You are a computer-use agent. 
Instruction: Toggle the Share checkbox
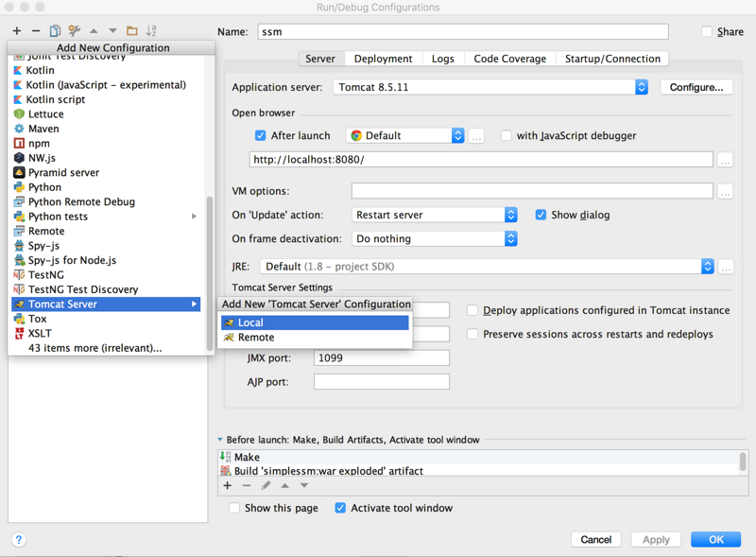pyautogui.click(x=706, y=32)
